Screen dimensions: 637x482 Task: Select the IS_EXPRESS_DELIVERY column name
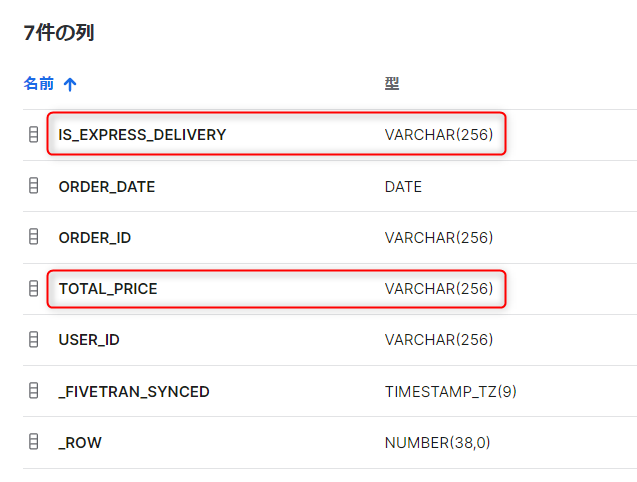(x=142, y=135)
